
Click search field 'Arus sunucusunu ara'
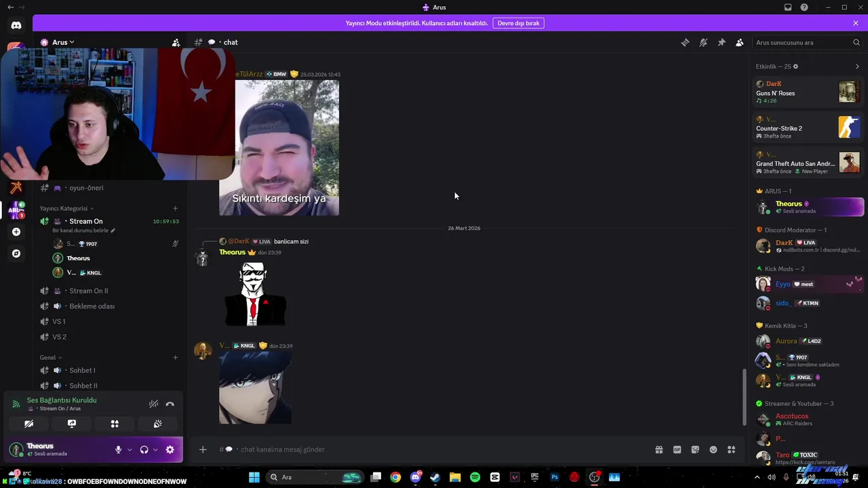(x=807, y=42)
